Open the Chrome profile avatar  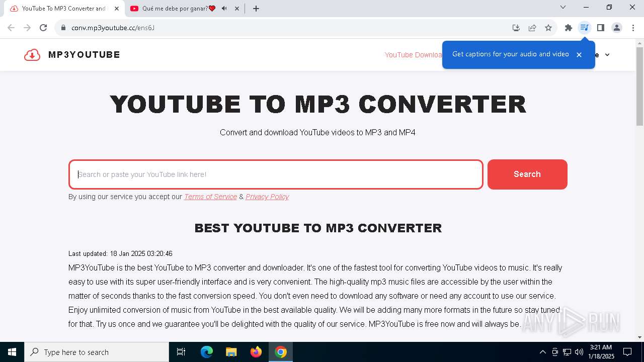click(x=617, y=28)
